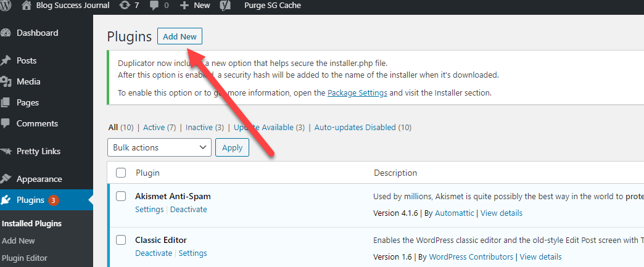Open the Plugin Editor submenu item
Image resolution: width=644 pixels, height=267 pixels.
[x=25, y=258]
